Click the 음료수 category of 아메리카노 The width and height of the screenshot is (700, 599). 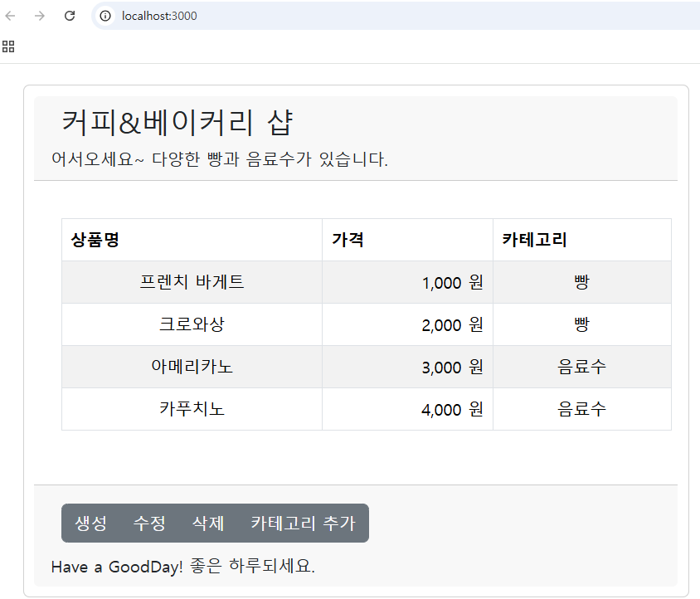(582, 367)
